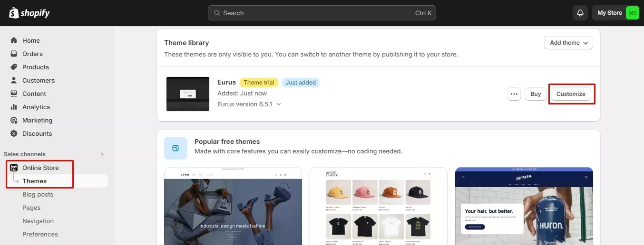Click the Discounts badge icon
Viewport: 644px width, 245px height.
[14, 133]
